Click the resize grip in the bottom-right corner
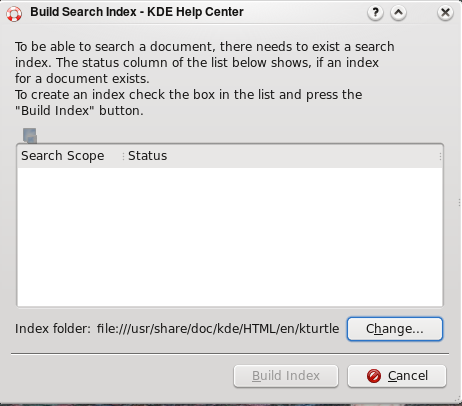 click(457, 400)
